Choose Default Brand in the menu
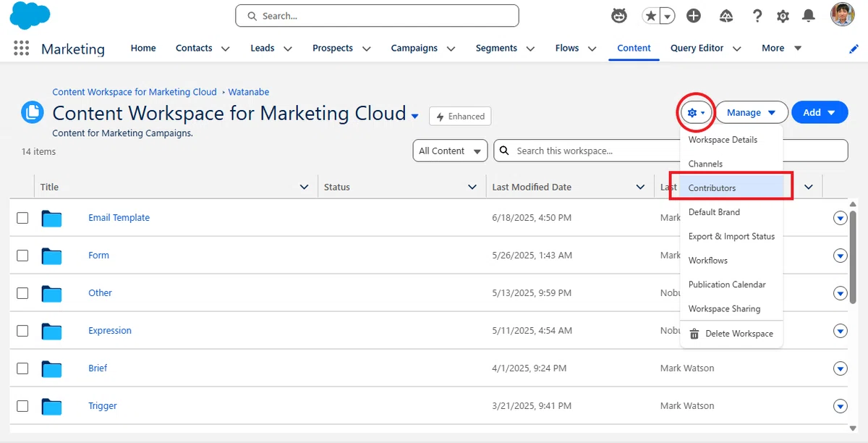Viewport: 868px width, 443px height. click(x=731, y=212)
